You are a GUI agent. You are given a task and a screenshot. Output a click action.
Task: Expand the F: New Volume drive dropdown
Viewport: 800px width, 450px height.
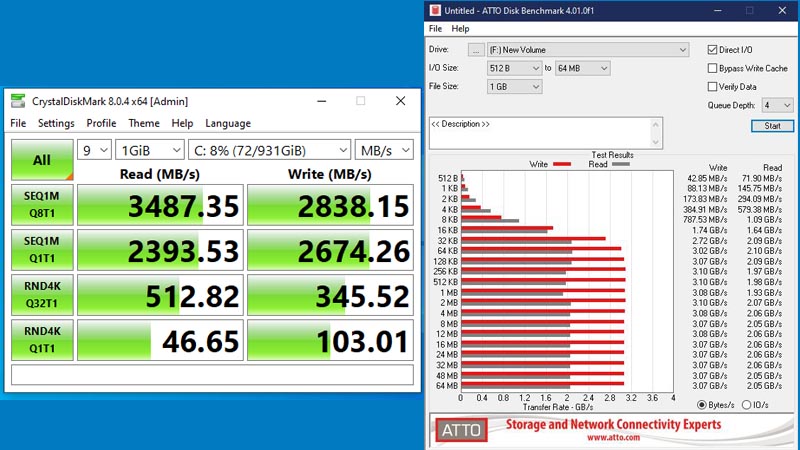tap(588, 50)
